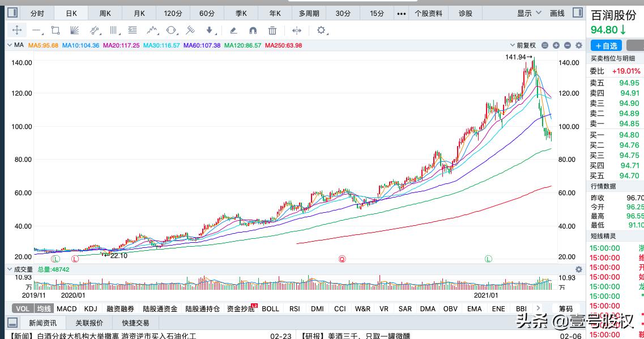The image size is (644, 339).
Task: Switch to the MACD indicator tab
Action: tap(66, 308)
